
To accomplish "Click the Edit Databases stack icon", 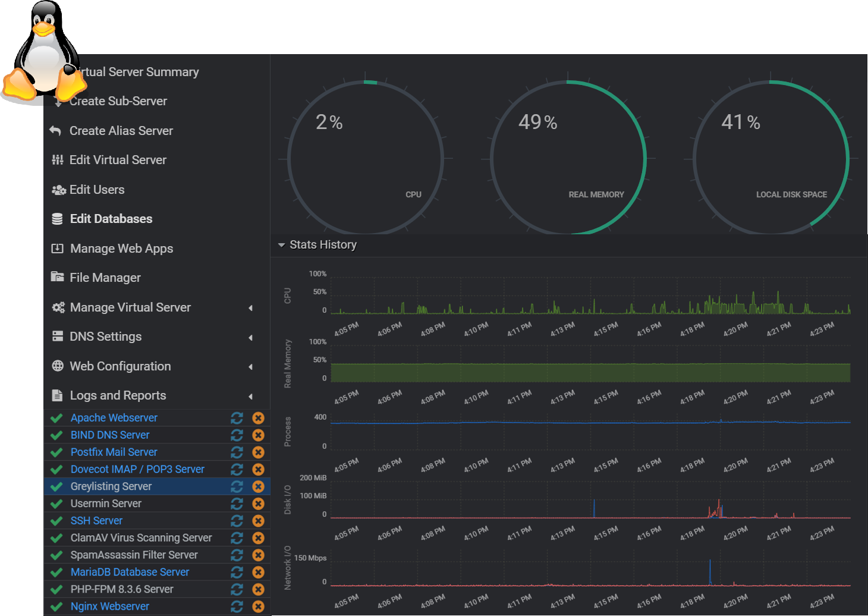I will [x=57, y=219].
